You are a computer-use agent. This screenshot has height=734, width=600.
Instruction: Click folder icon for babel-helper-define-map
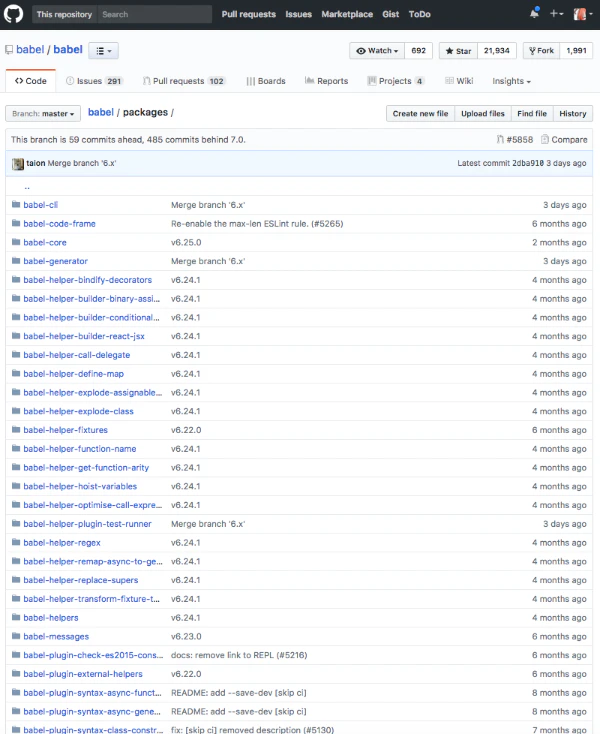coord(16,373)
